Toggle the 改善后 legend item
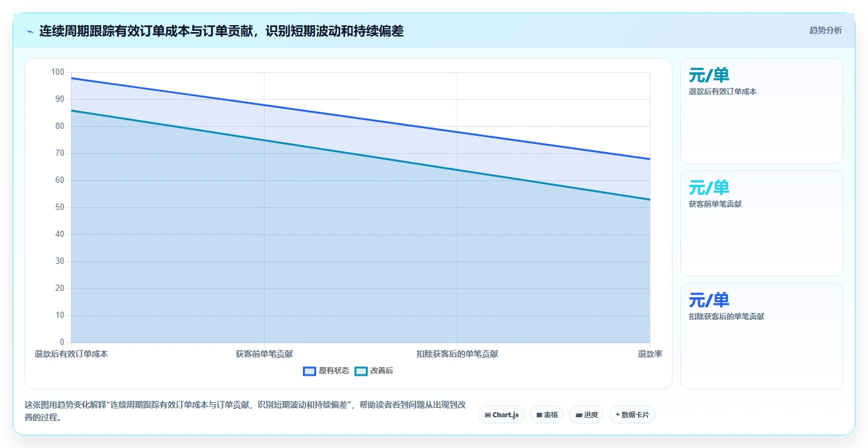 click(374, 371)
